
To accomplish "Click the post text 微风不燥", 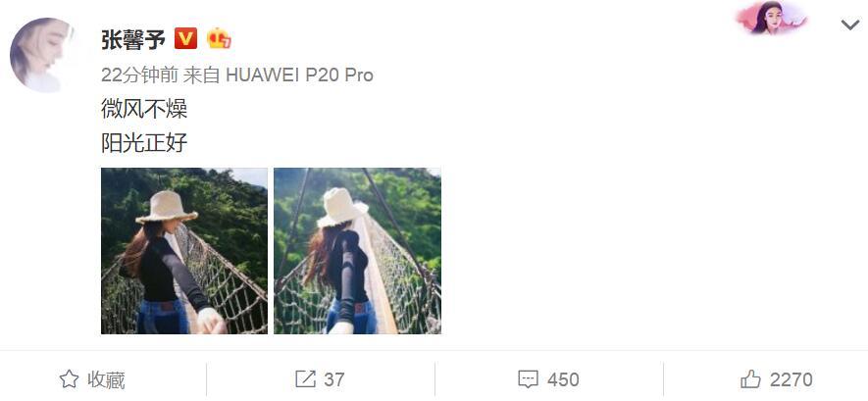I will coord(144,109).
